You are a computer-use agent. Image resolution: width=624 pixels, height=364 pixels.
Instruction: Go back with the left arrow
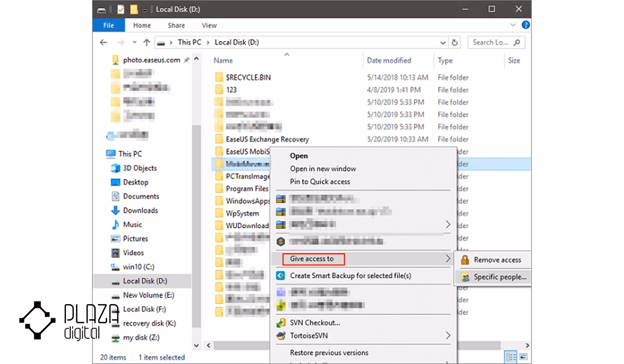coord(104,43)
